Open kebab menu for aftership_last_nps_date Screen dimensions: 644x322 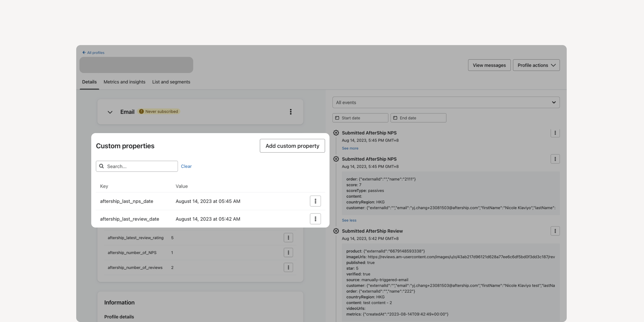pos(315,201)
